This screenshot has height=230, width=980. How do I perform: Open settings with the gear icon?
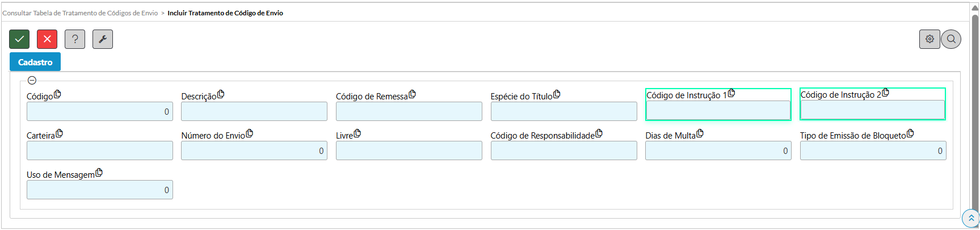[x=929, y=39]
